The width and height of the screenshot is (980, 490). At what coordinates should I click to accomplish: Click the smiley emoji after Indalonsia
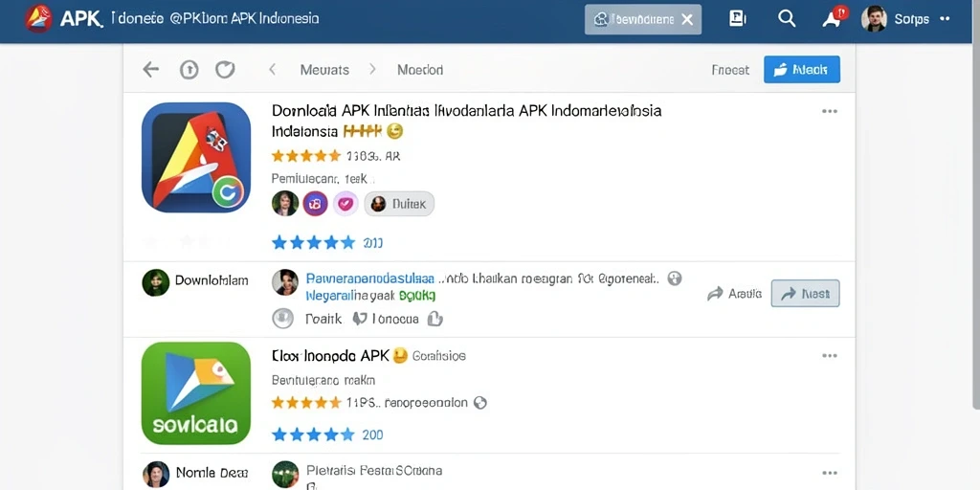point(395,131)
